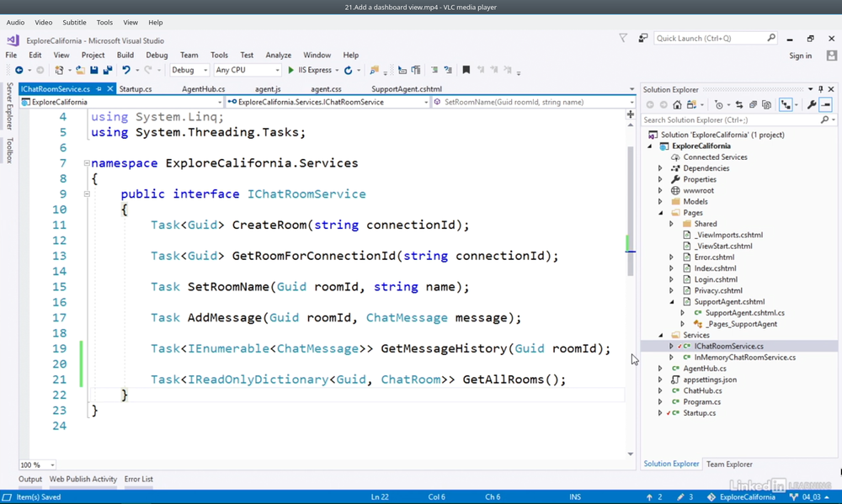Viewport: 842px width, 504px height.
Task: Toggle auto-hide pin of Solution Explorer
Action: click(820, 89)
